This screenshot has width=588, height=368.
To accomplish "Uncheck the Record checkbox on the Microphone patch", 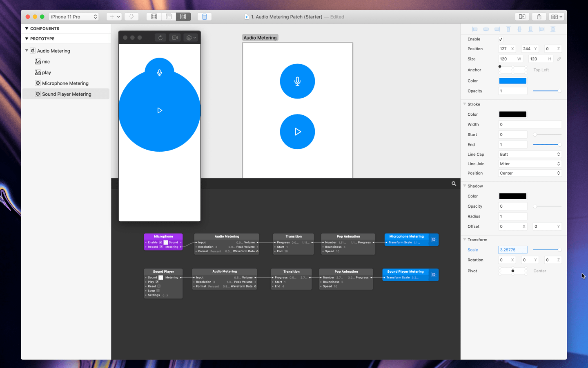I will [161, 247].
